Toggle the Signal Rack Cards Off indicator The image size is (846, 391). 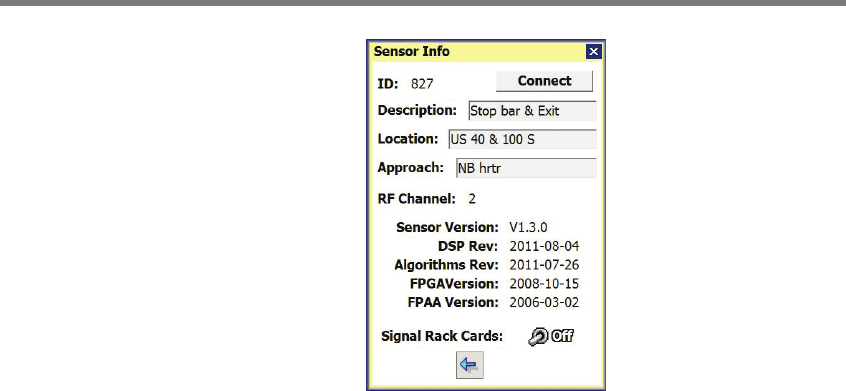[x=562, y=337]
